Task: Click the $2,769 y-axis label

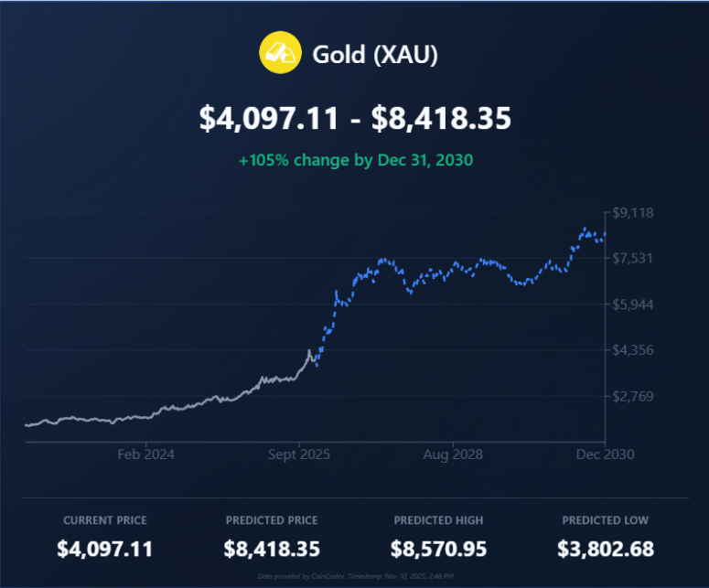Action: pos(633,396)
